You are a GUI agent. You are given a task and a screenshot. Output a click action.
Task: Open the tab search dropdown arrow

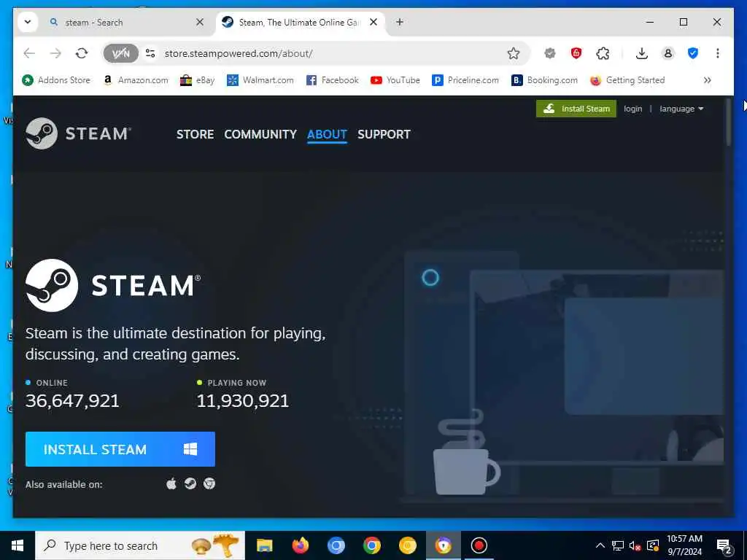(x=28, y=22)
